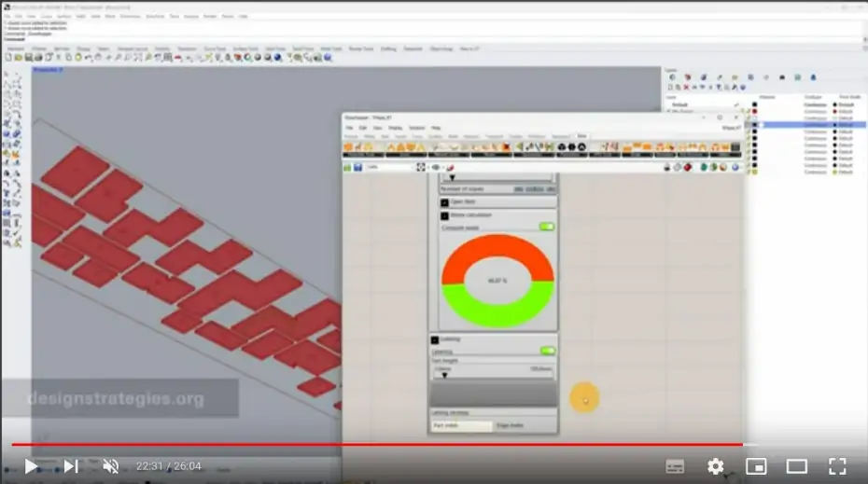
Task: Toggle subtitles on the video player
Action: click(x=675, y=466)
